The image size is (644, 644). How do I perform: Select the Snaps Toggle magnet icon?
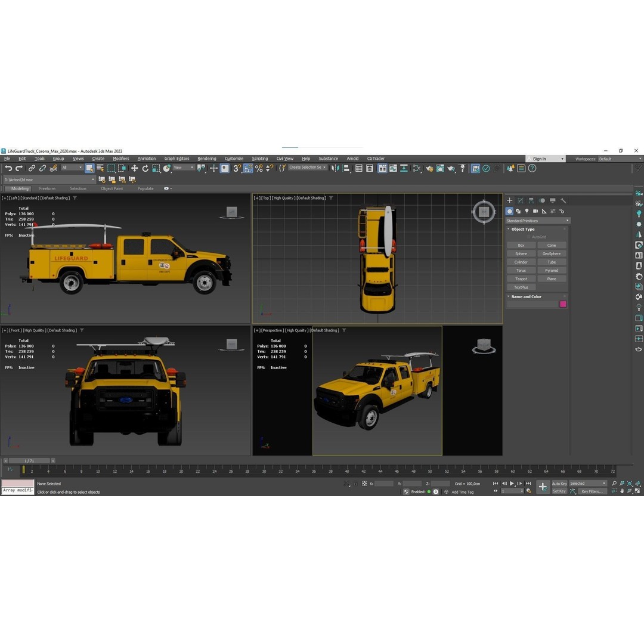pyautogui.click(x=236, y=168)
